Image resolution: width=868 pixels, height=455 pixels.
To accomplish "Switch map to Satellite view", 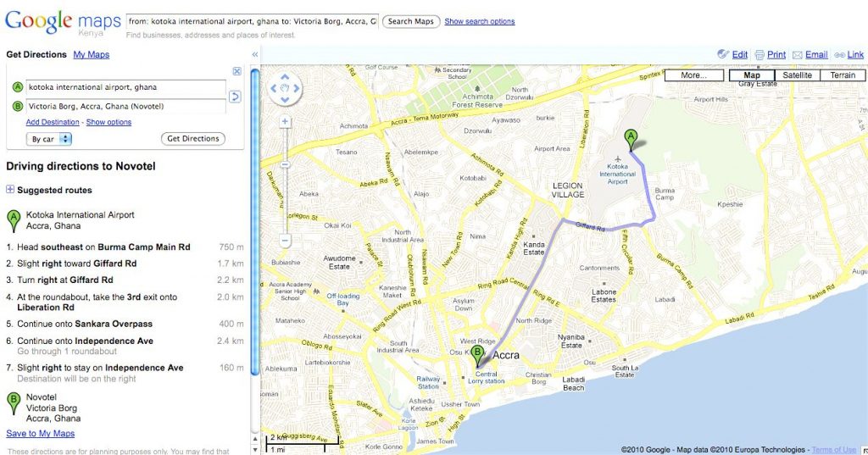I will coord(797,75).
